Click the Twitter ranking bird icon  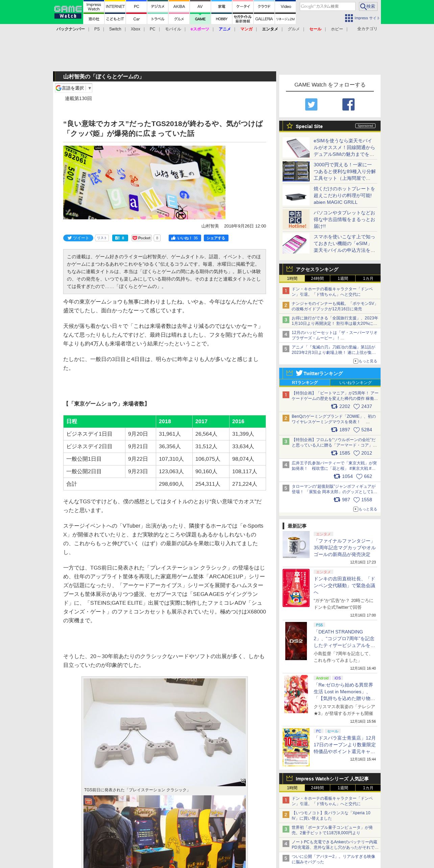pyautogui.click(x=299, y=373)
